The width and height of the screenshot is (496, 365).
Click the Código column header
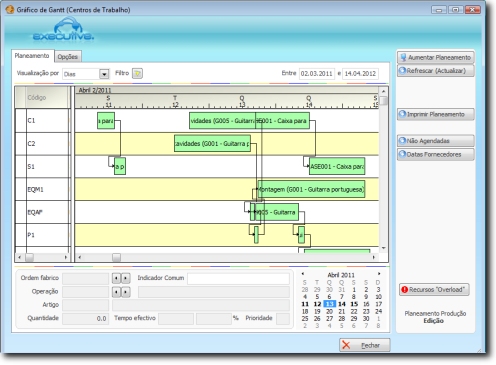pyautogui.click(x=47, y=97)
